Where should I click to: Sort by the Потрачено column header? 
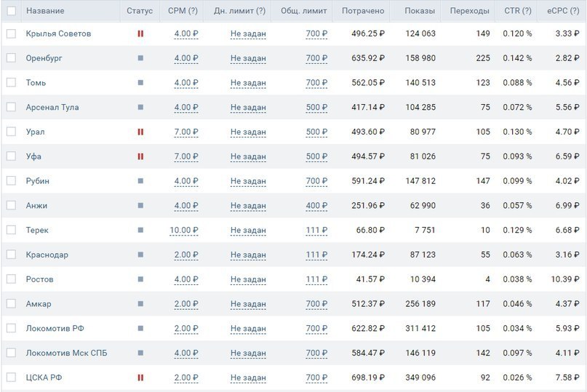point(363,11)
